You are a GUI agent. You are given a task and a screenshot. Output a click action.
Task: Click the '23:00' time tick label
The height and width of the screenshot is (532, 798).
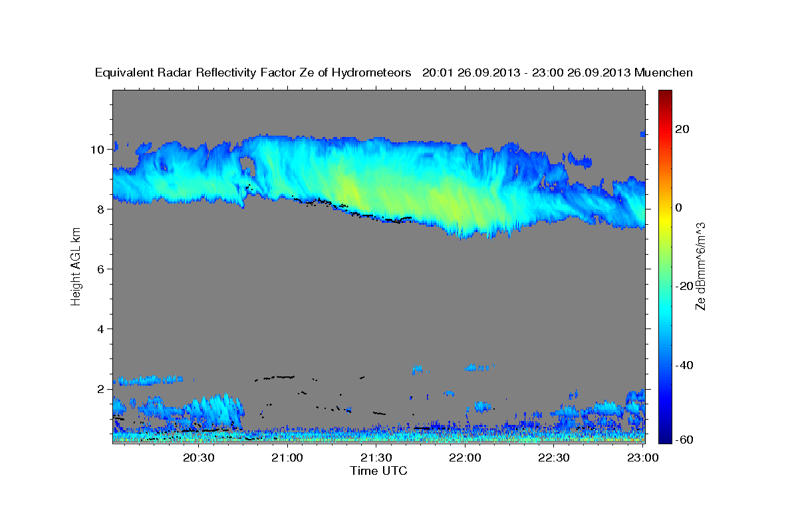(x=643, y=458)
